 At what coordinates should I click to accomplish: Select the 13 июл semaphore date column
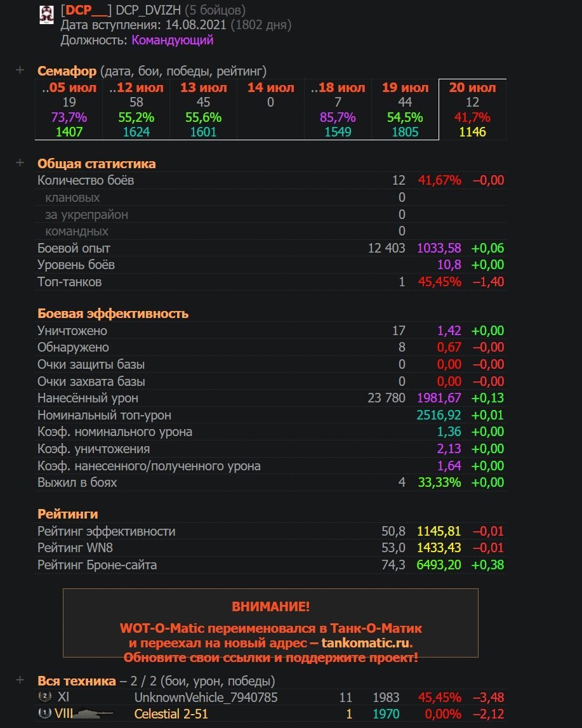point(203,110)
